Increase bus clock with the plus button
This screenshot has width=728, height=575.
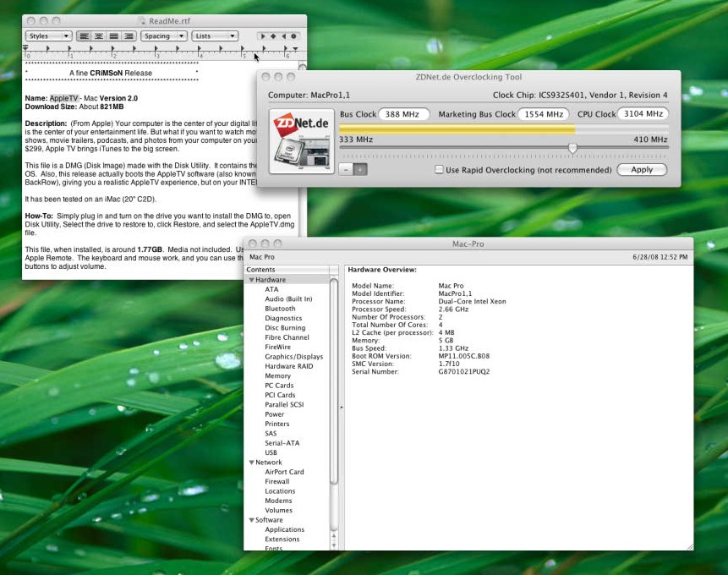pos(360,169)
